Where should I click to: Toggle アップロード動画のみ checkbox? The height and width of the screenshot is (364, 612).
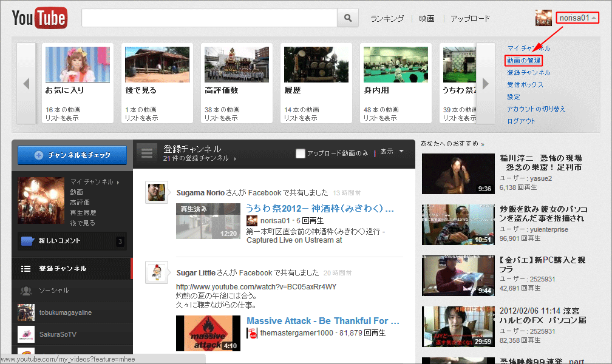click(300, 153)
